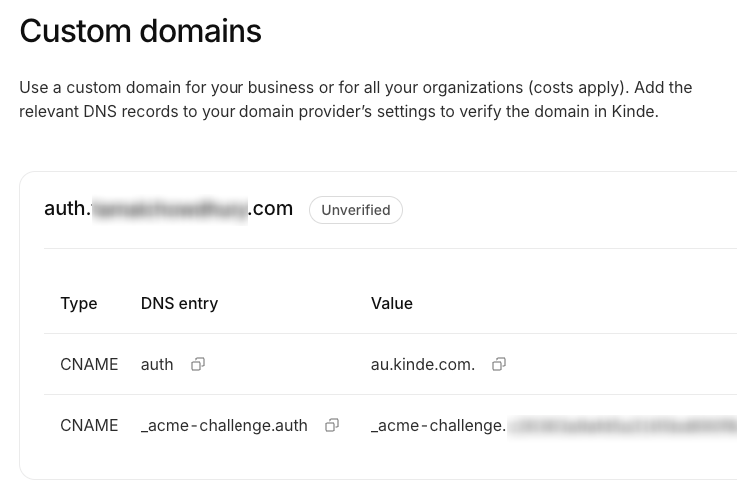The image size is (737, 502).
Task: Copy the au.kinde.com. value
Action: 499,364
